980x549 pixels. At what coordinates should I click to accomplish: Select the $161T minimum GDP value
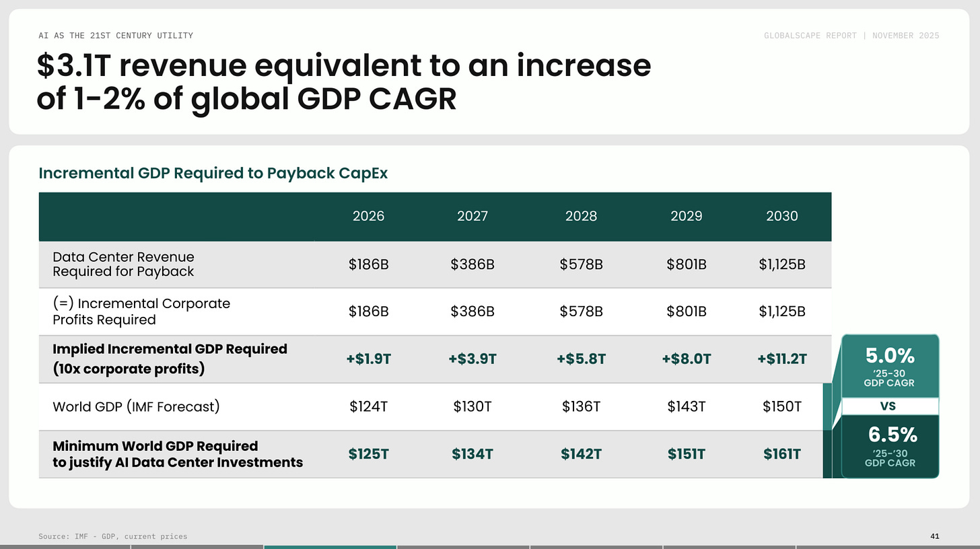click(782, 454)
